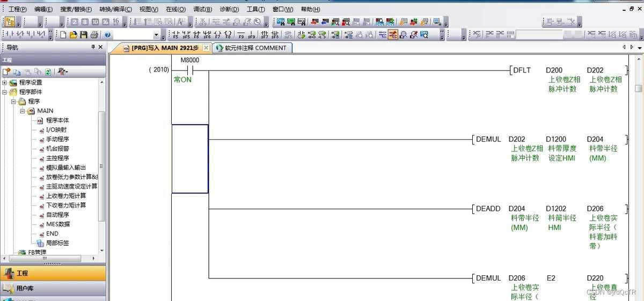Click the Save project floppy icon
This screenshot has height=301, width=644.
pos(84,35)
